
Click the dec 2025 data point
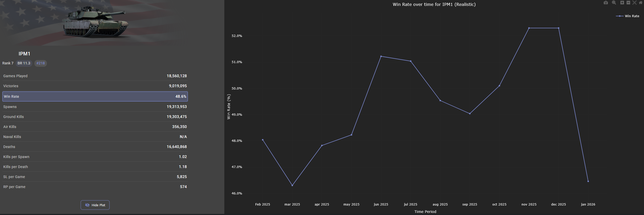(559, 28)
